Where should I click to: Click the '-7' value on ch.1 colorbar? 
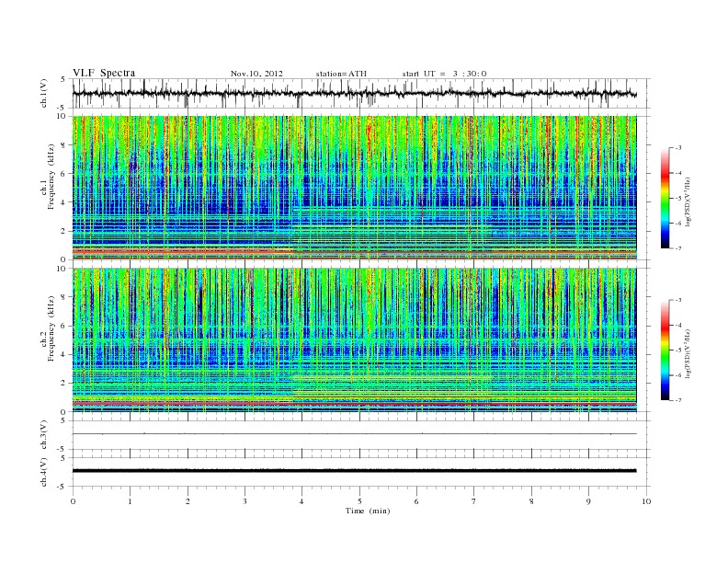pos(678,248)
